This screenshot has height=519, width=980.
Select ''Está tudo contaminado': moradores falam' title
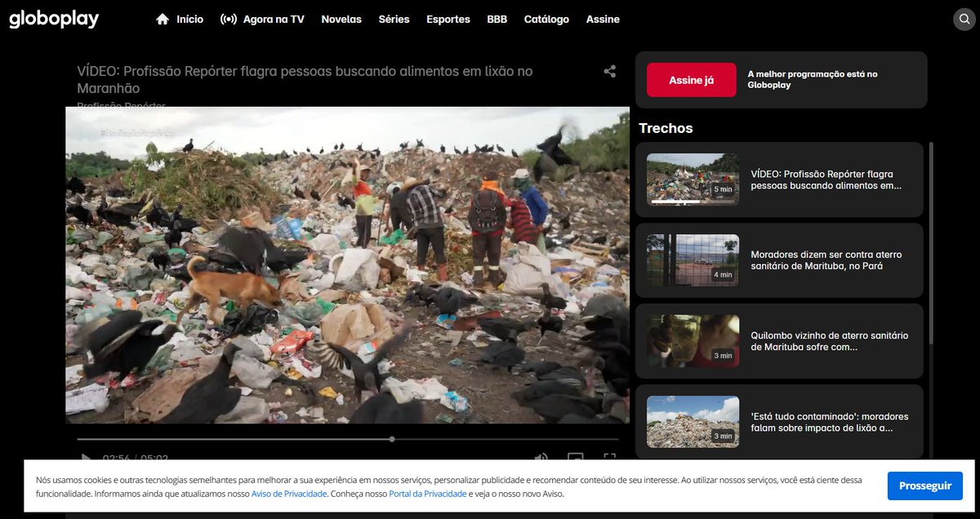coord(829,422)
